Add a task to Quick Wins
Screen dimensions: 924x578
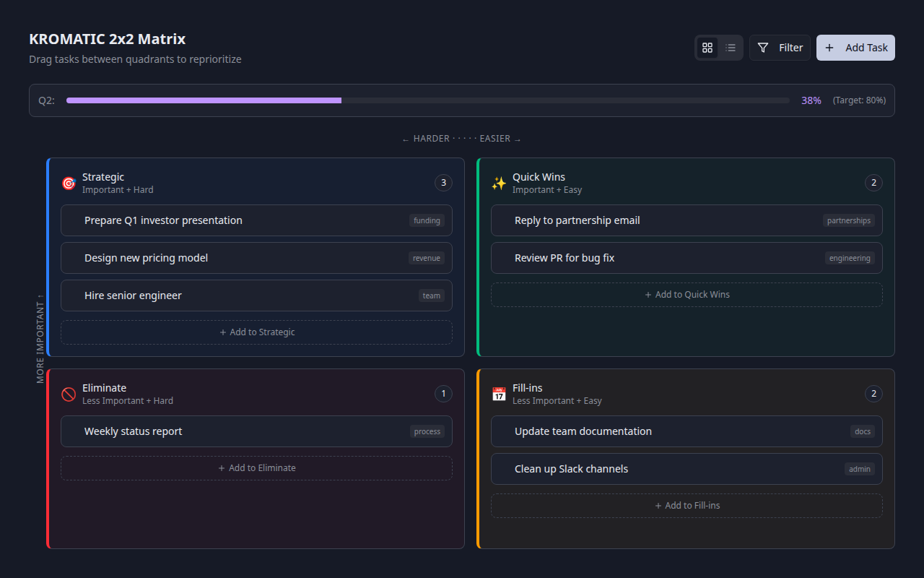click(x=687, y=295)
